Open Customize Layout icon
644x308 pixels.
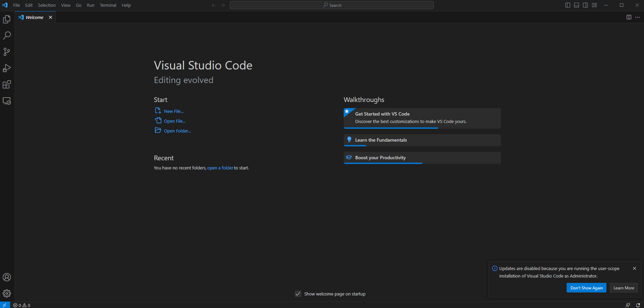click(x=595, y=5)
